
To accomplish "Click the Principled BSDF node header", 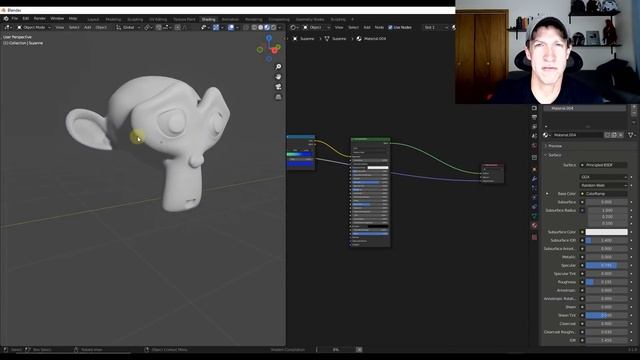I will point(370,140).
